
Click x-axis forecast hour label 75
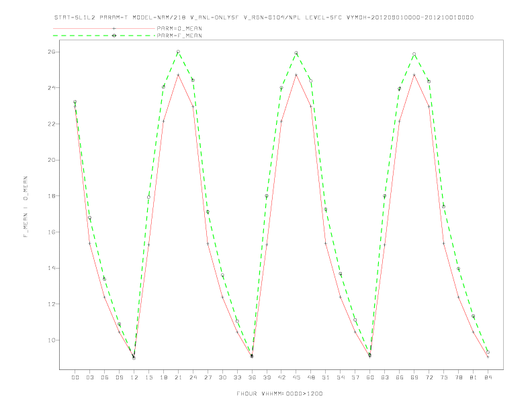coord(444,377)
